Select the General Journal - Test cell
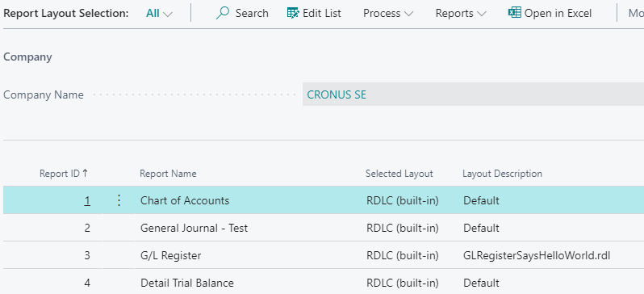This screenshot has height=294, width=644. [194, 228]
